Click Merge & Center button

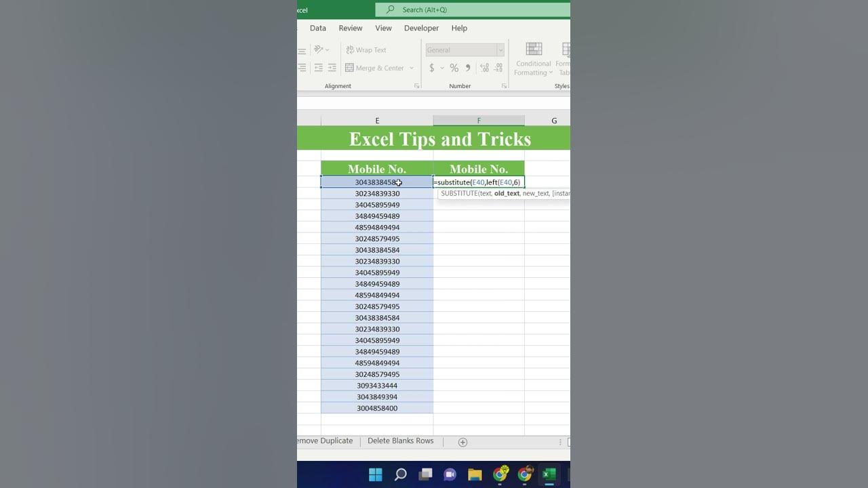[374, 68]
